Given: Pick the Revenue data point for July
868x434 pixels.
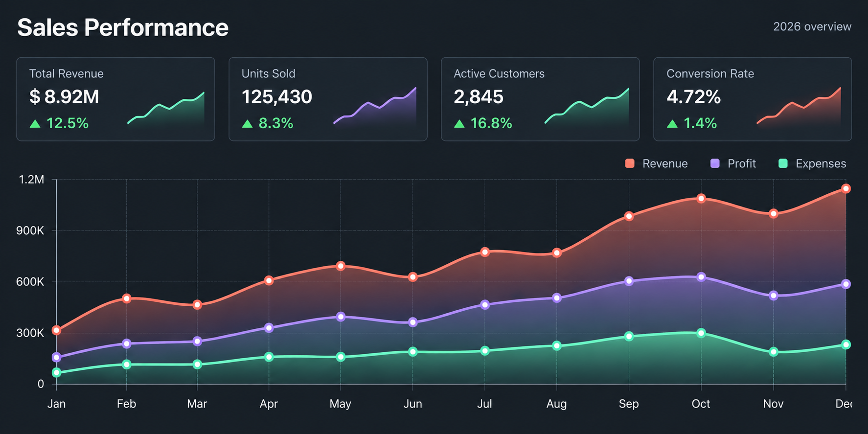Looking at the screenshot, I should pos(485,252).
